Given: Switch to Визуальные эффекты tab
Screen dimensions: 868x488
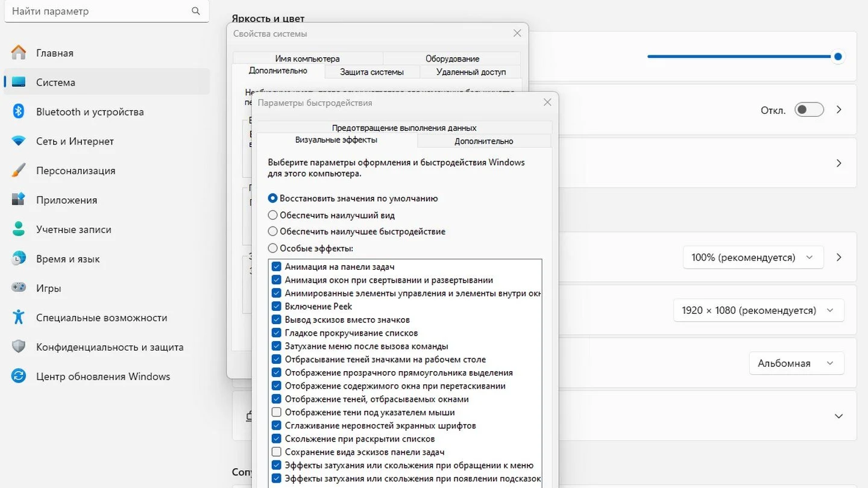Looking at the screenshot, I should (336, 140).
